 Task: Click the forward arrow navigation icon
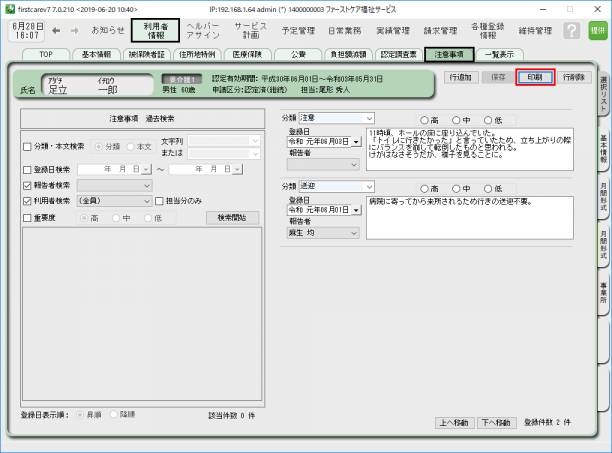pyautogui.click(x=75, y=30)
